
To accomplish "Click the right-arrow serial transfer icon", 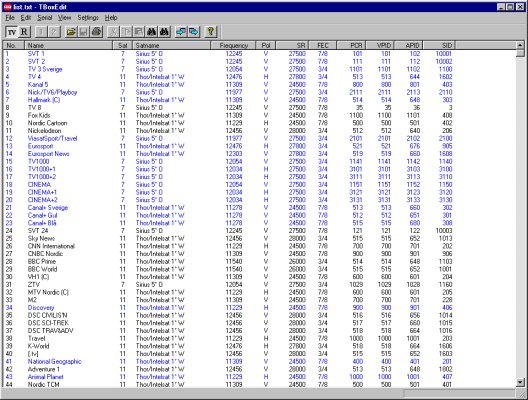I will 194,32.
